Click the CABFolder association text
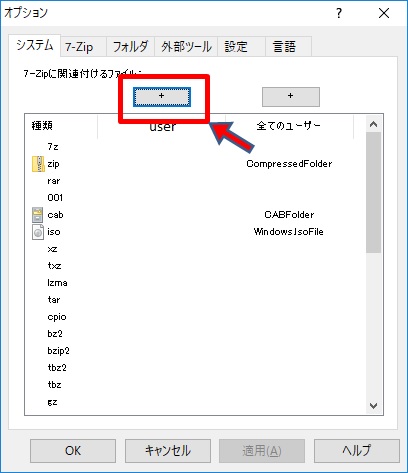The image size is (408, 473). coord(289,215)
